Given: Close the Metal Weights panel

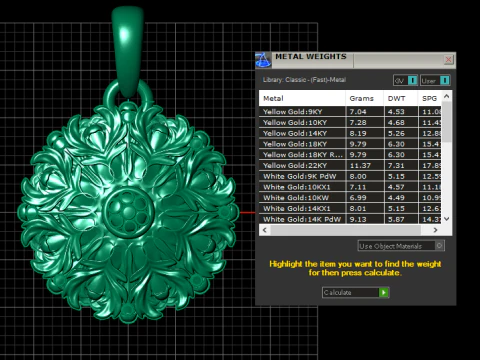Looking at the screenshot, I should pos(448,60).
